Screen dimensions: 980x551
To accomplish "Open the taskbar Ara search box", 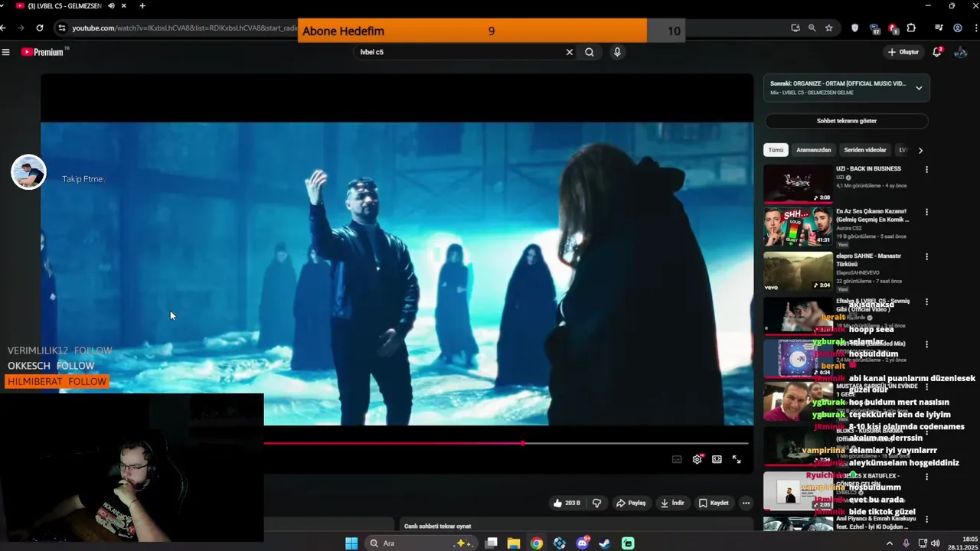I will tap(420, 543).
